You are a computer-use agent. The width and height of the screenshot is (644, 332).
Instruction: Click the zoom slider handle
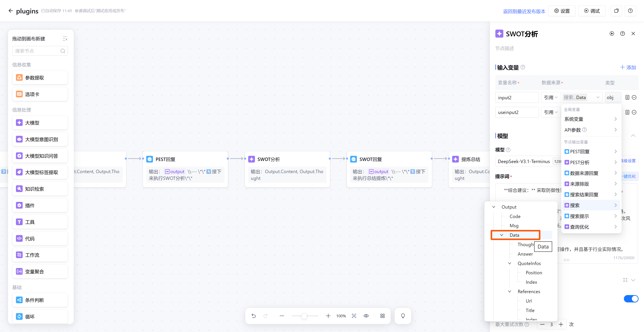(304, 316)
